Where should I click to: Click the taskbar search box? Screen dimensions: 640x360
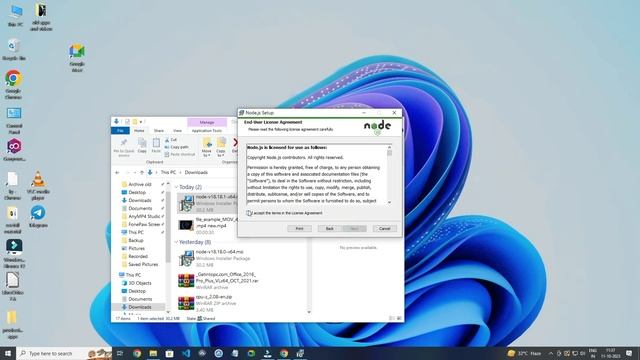point(64,353)
